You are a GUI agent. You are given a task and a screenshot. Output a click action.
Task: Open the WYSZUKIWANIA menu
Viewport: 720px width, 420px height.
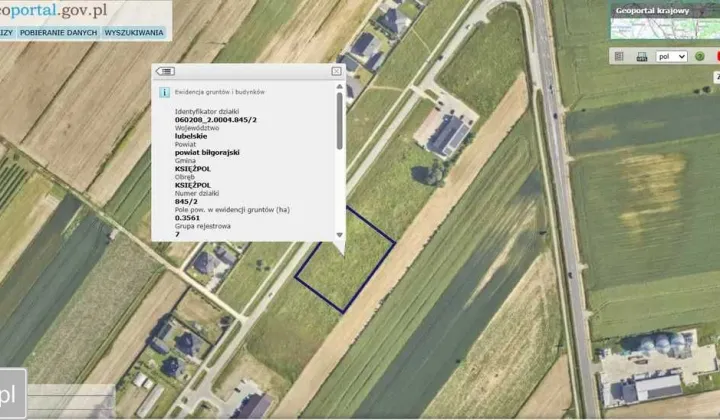[x=134, y=33]
